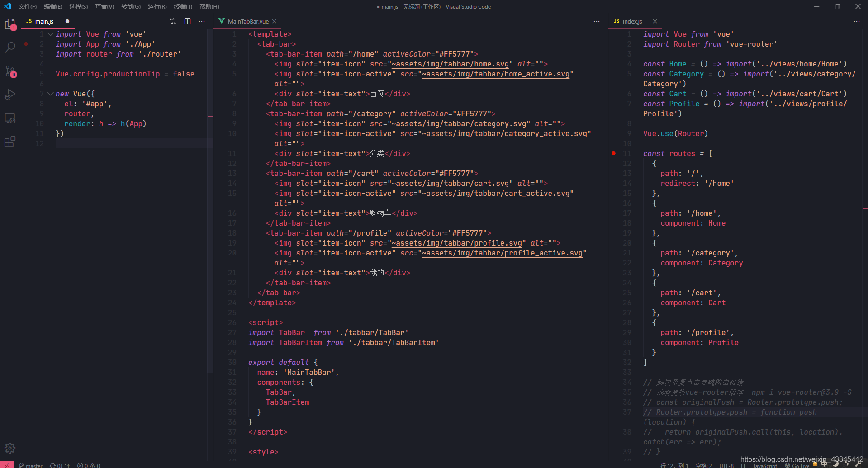Open the Search view in activity bar
Viewport: 868px width, 468px height.
(x=10, y=47)
